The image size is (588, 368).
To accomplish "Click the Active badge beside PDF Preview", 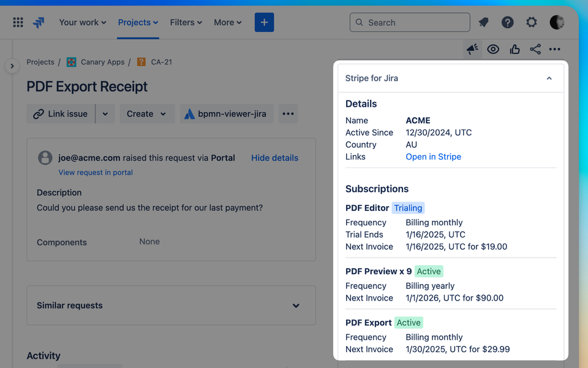I will (429, 271).
